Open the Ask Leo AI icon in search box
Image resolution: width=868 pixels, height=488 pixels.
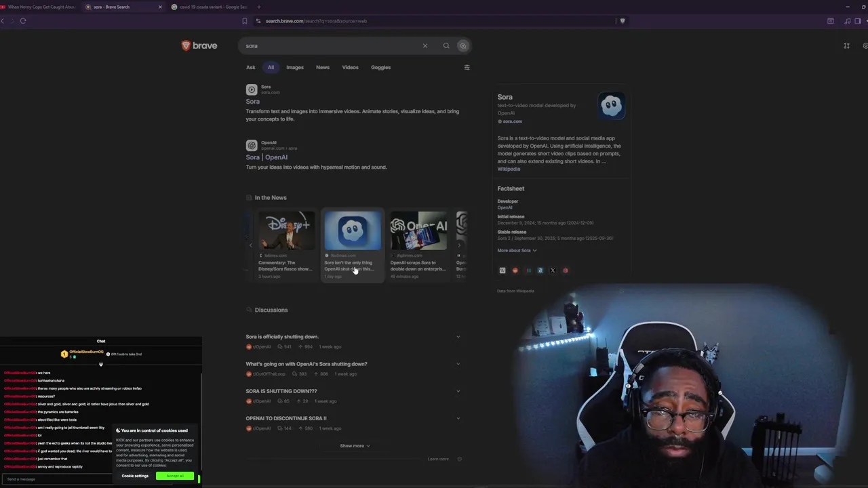pyautogui.click(x=463, y=45)
